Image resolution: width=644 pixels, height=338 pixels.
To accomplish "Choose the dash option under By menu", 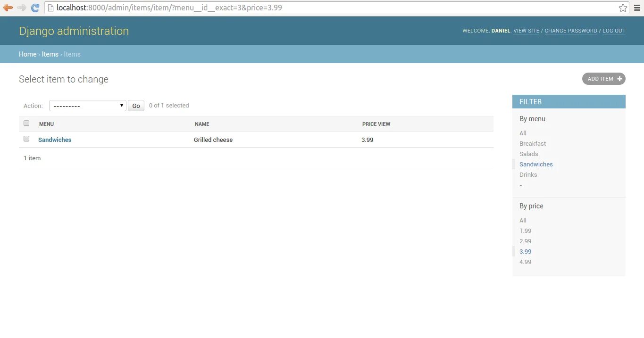I will click(x=521, y=185).
